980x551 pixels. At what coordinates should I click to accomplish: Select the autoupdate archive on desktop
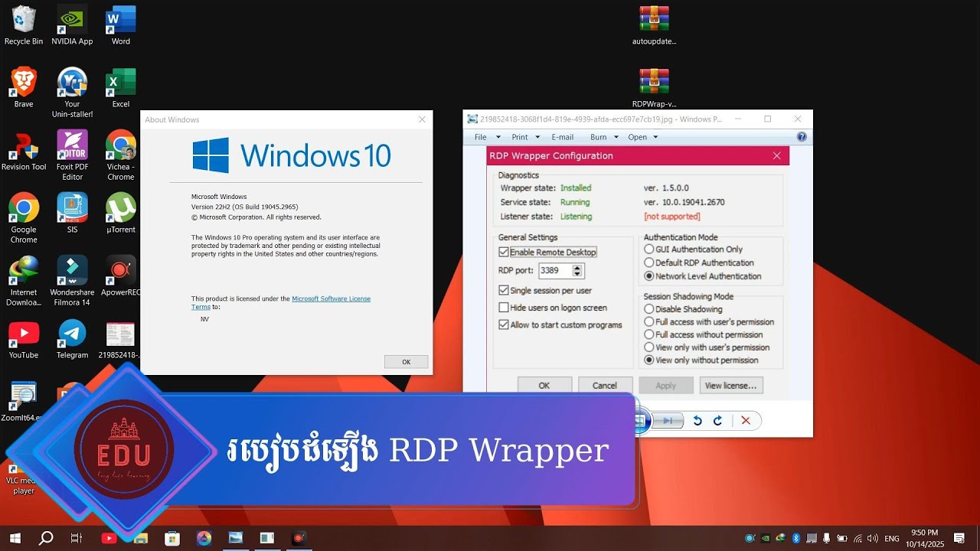[x=655, y=25]
